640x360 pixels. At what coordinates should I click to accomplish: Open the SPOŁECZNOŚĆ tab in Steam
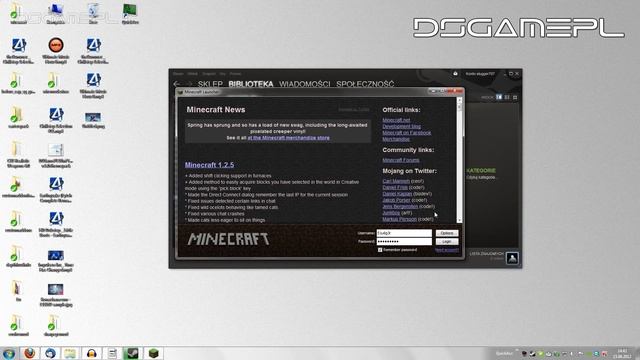pyautogui.click(x=365, y=84)
